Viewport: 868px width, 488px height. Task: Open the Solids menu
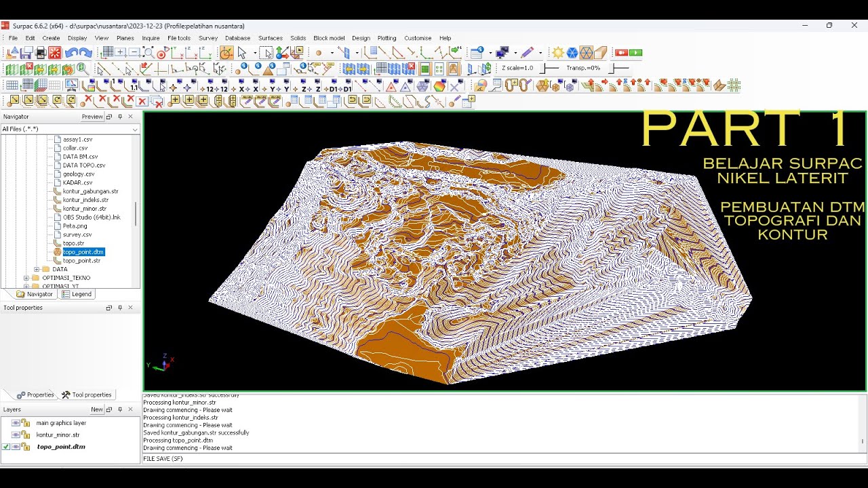click(x=298, y=38)
